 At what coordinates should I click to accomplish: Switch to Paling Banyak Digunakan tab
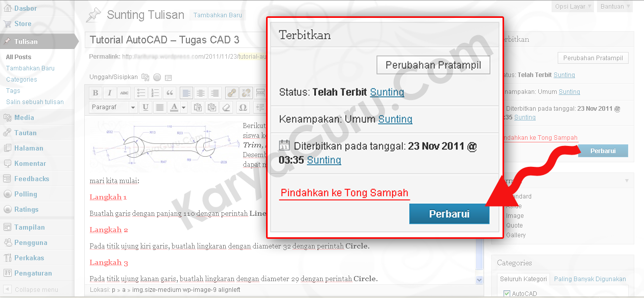590,279
